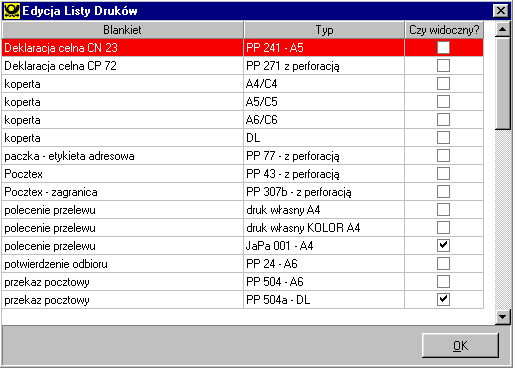Close the Edycja Listy Druków window
The image size is (513, 368).
(x=500, y=11)
